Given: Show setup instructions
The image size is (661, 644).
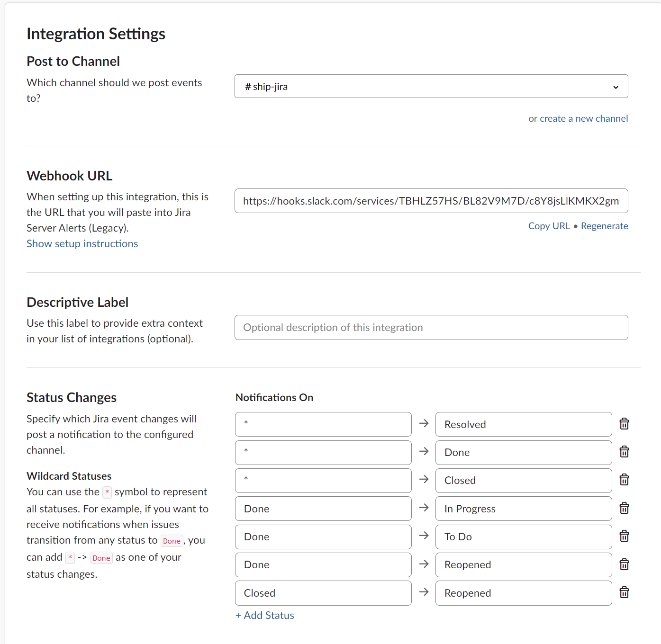Looking at the screenshot, I should click(82, 243).
